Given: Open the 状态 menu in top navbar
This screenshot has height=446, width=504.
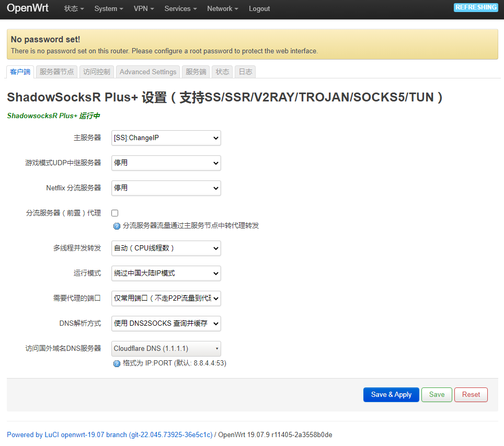Looking at the screenshot, I should pos(74,9).
